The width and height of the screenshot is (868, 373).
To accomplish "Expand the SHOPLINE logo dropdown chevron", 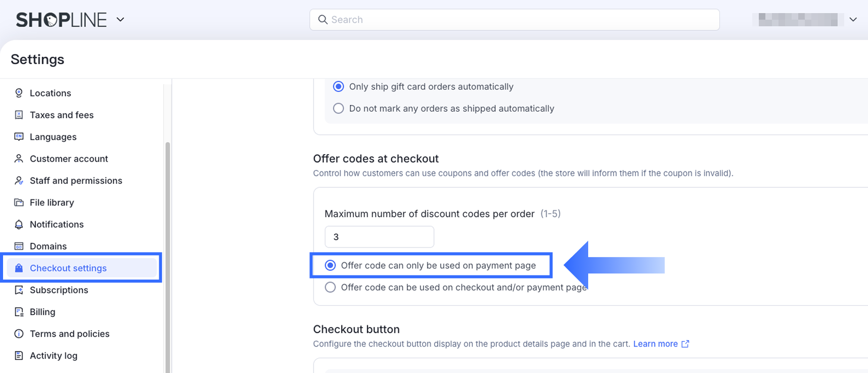I will click(120, 19).
